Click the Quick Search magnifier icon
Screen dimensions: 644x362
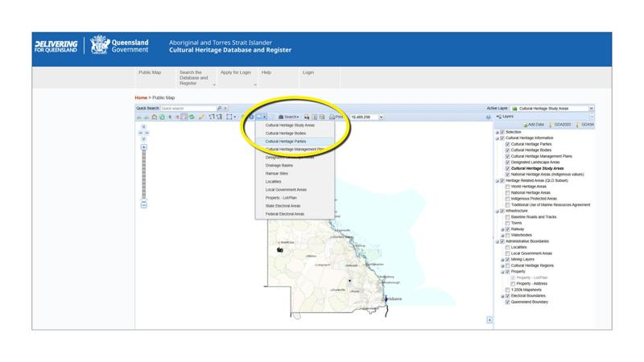(219, 108)
